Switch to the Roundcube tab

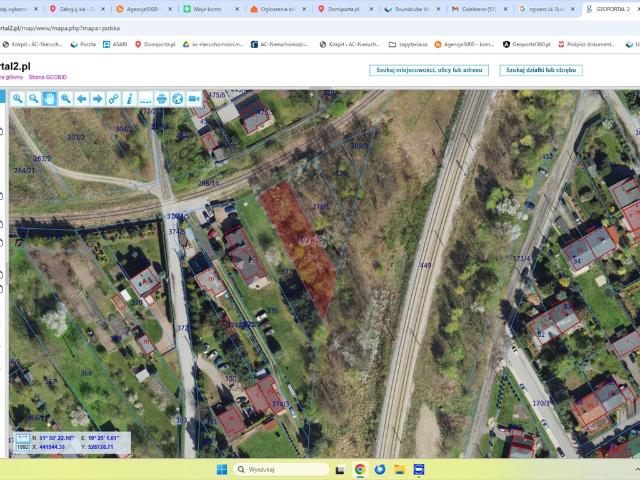click(412, 9)
